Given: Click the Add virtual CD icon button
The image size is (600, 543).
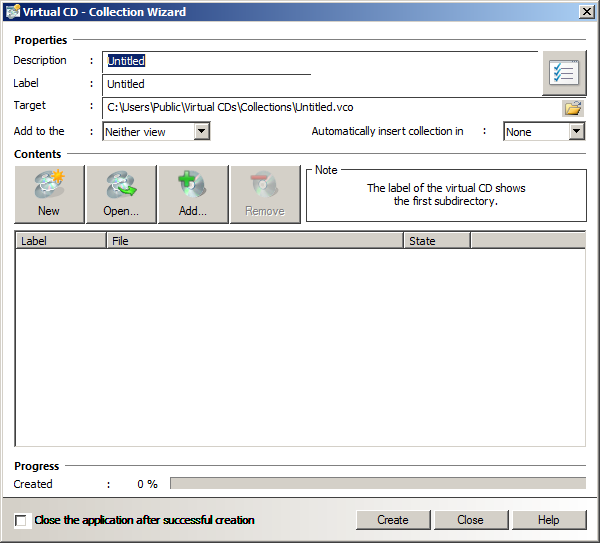Looking at the screenshot, I should pos(193,194).
